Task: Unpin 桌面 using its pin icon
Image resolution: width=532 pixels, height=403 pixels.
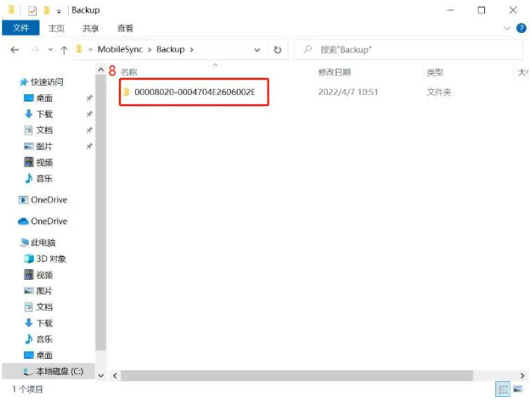Action: [x=89, y=98]
